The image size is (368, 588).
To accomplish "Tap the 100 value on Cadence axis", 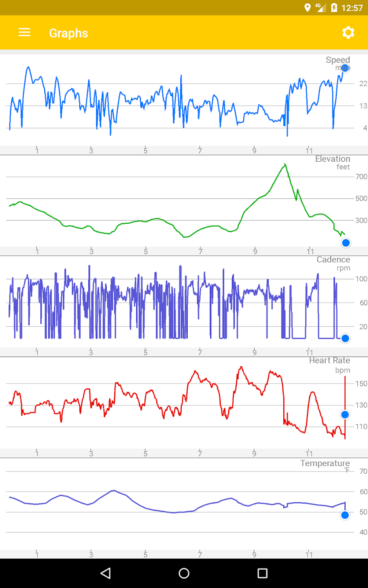I will [361, 279].
